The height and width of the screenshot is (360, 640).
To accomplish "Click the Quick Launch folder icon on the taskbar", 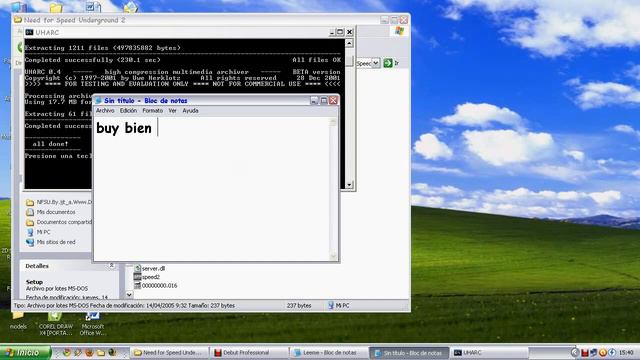I will tap(100, 352).
